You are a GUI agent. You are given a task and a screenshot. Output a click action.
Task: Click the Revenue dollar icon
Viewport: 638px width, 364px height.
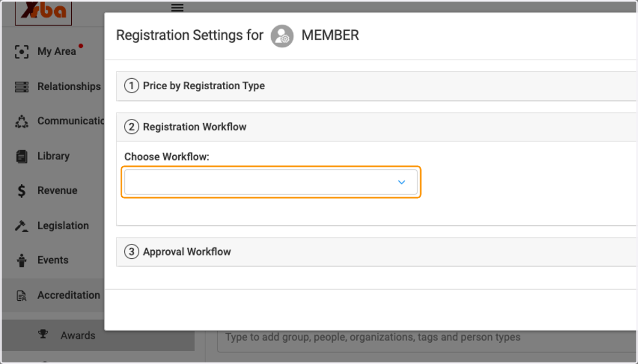pos(21,191)
